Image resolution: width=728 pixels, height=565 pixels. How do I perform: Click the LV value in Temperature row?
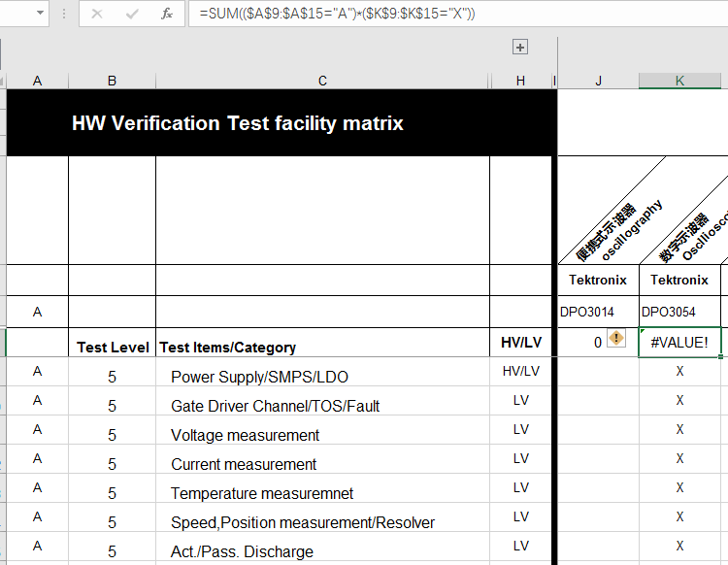pos(520,488)
